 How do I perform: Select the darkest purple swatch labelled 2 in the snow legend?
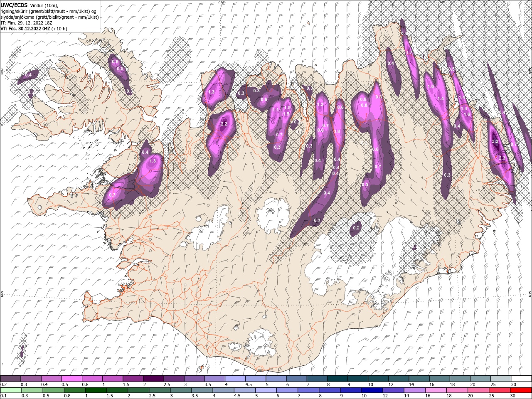[153, 379]
